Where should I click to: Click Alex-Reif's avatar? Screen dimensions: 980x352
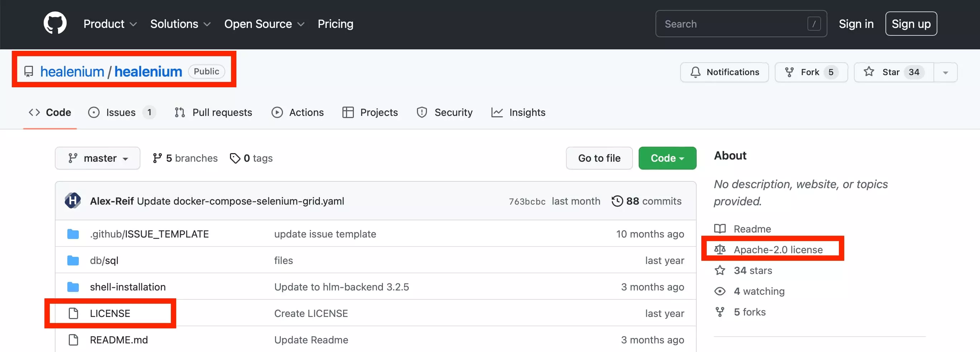[x=73, y=201]
